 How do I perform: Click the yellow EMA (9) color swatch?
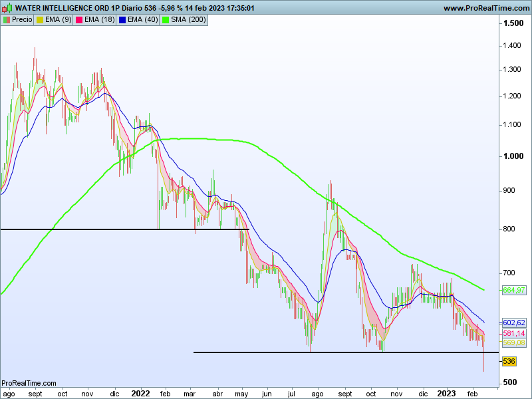40,20
